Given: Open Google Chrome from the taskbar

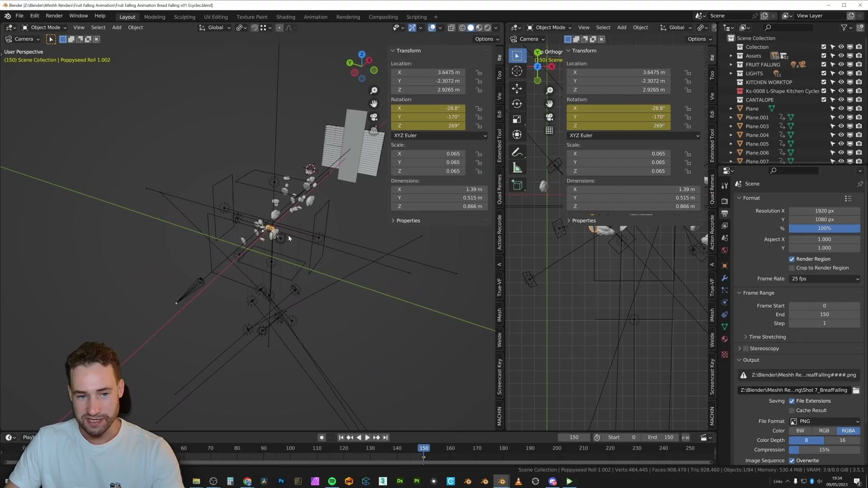Looking at the screenshot, I should pos(247,481).
